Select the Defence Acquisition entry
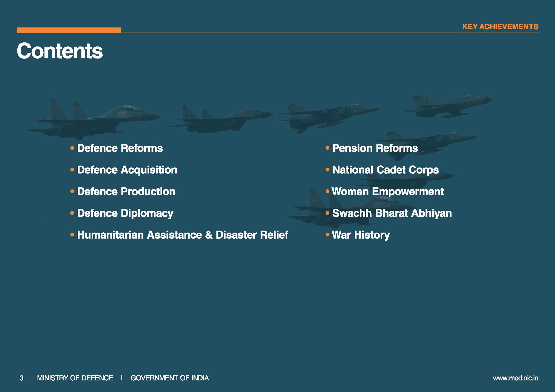Viewport: 555px width, 392px height. (x=127, y=170)
